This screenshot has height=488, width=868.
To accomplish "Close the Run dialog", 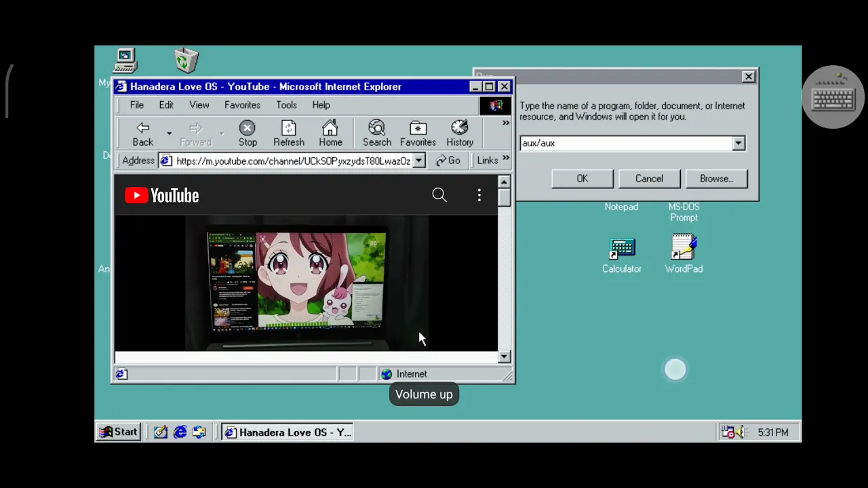I will (x=749, y=77).
